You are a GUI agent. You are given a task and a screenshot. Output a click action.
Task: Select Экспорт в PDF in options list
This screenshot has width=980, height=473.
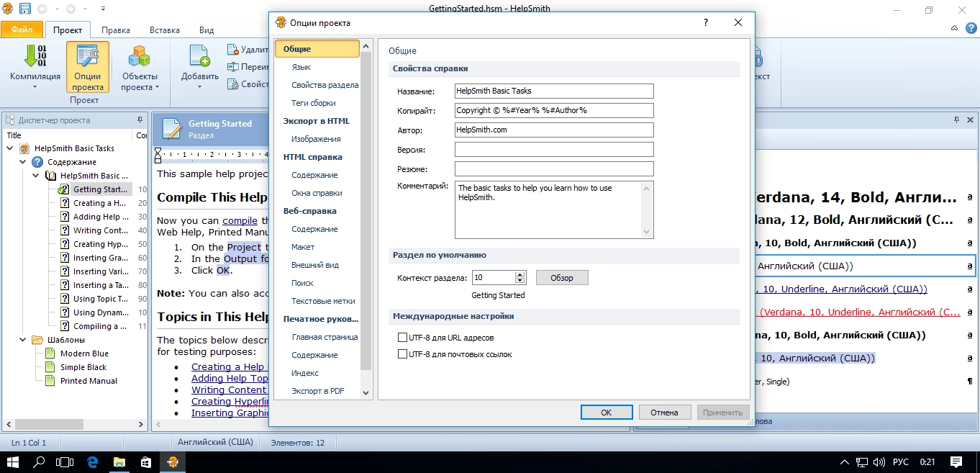318,391
